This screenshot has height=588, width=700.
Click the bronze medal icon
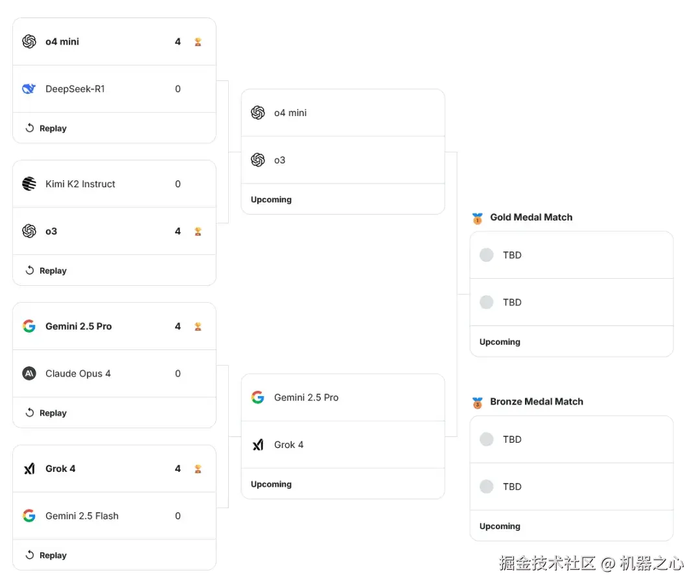478,403
